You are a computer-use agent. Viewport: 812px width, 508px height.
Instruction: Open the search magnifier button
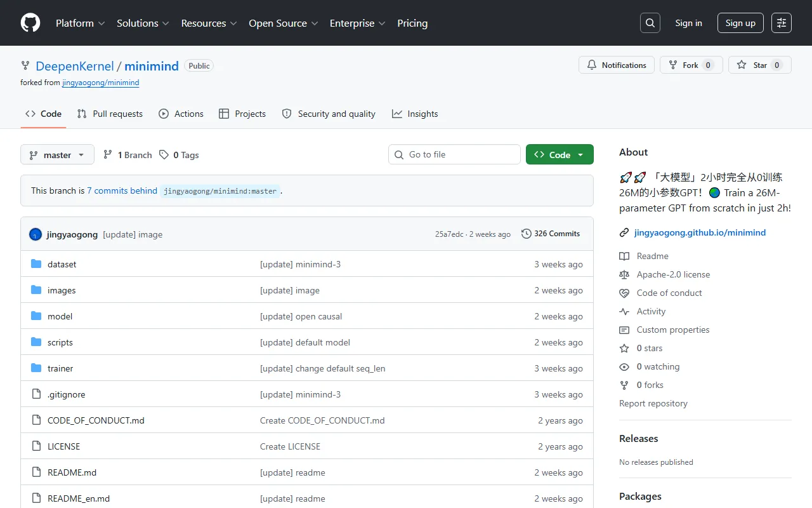(x=650, y=23)
